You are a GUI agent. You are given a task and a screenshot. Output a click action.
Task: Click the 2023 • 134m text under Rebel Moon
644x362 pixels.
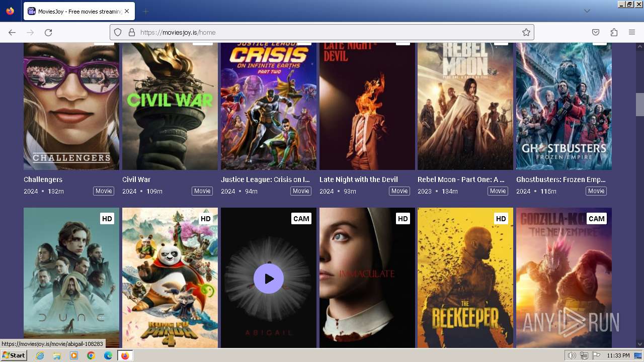click(438, 191)
